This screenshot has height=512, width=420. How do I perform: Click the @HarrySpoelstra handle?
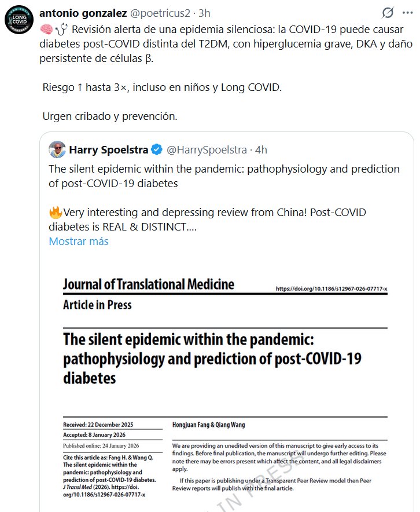click(x=208, y=150)
